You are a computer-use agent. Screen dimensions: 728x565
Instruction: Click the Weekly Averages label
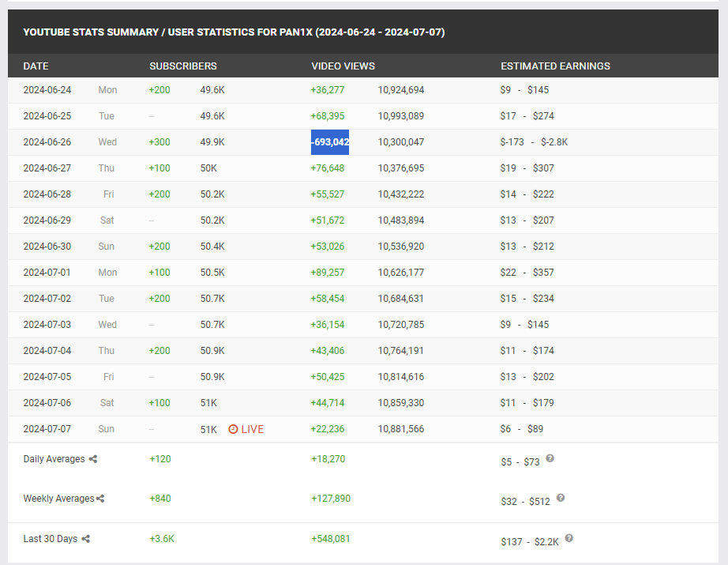tap(58, 499)
